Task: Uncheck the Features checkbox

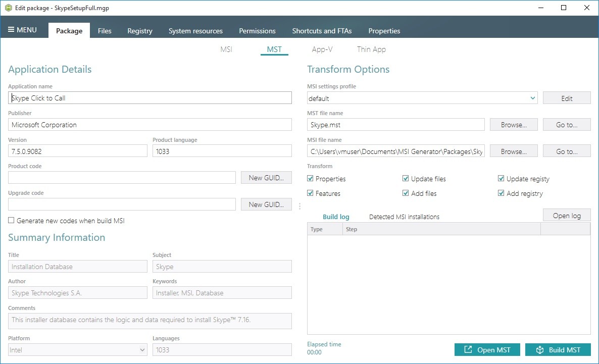Action: click(310, 193)
